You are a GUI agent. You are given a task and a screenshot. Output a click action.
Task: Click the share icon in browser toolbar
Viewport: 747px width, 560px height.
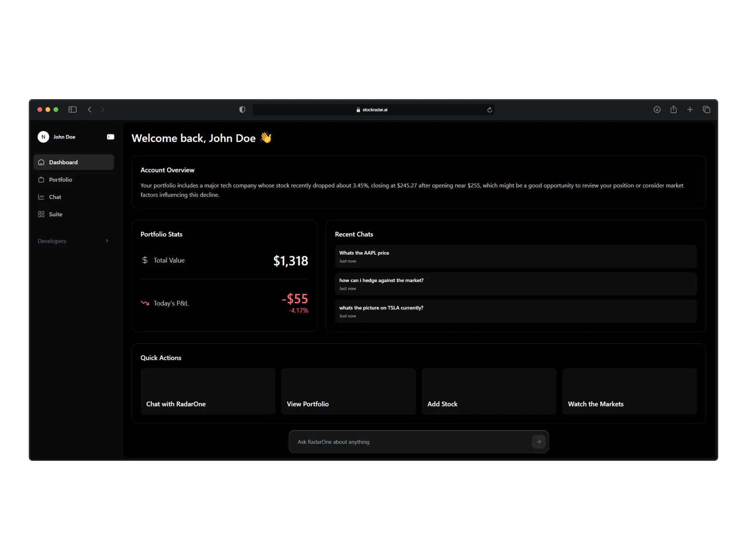click(x=673, y=110)
